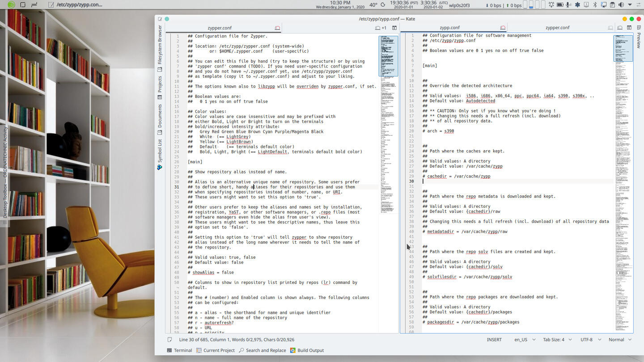
Task: Open the battery status icon
Action: click(x=560, y=4)
